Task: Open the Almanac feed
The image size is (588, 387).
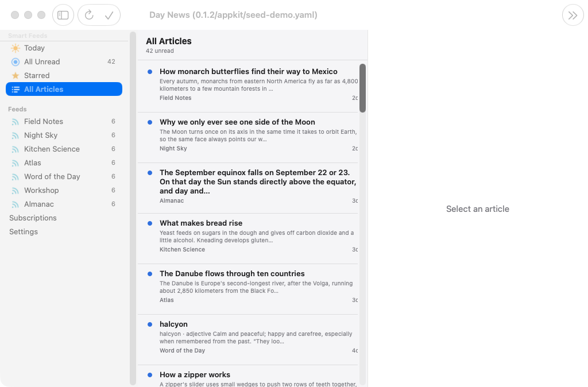Action: 64,204
